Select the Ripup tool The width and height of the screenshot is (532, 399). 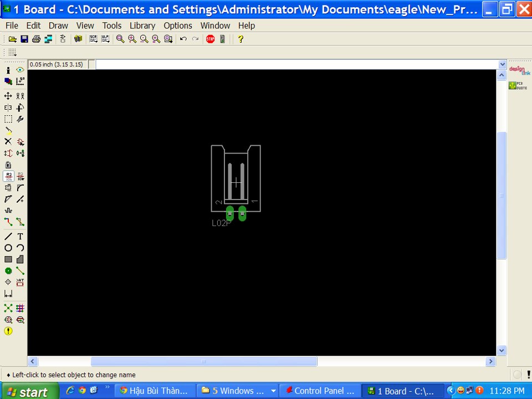pyautogui.click(x=20, y=222)
